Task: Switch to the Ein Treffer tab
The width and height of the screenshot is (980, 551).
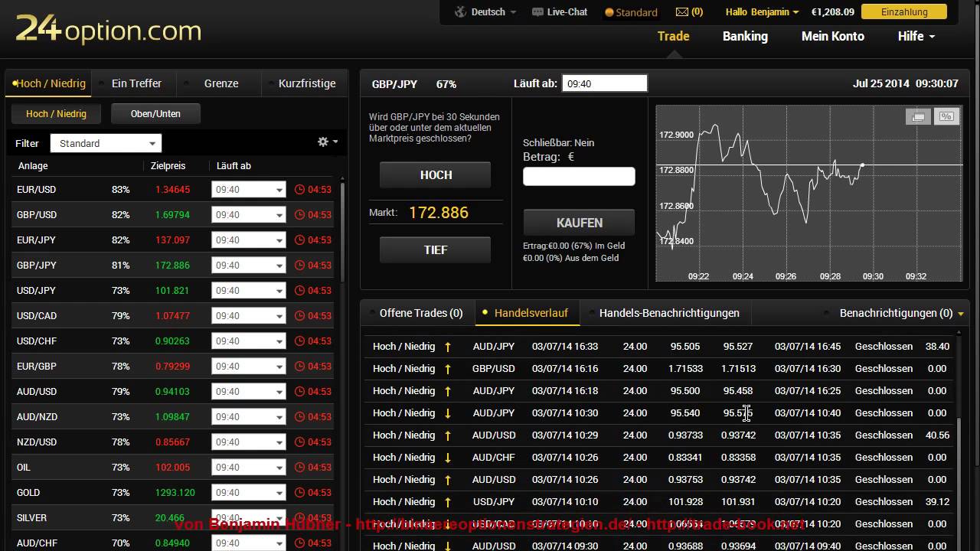Action: pyautogui.click(x=136, y=83)
